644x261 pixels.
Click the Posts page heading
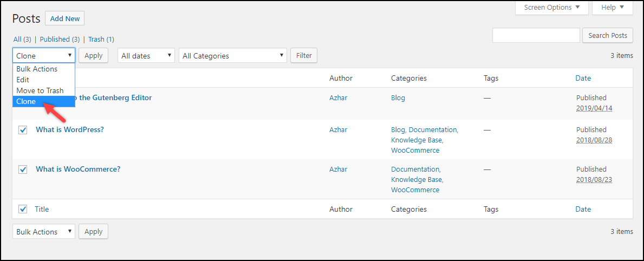[27, 18]
